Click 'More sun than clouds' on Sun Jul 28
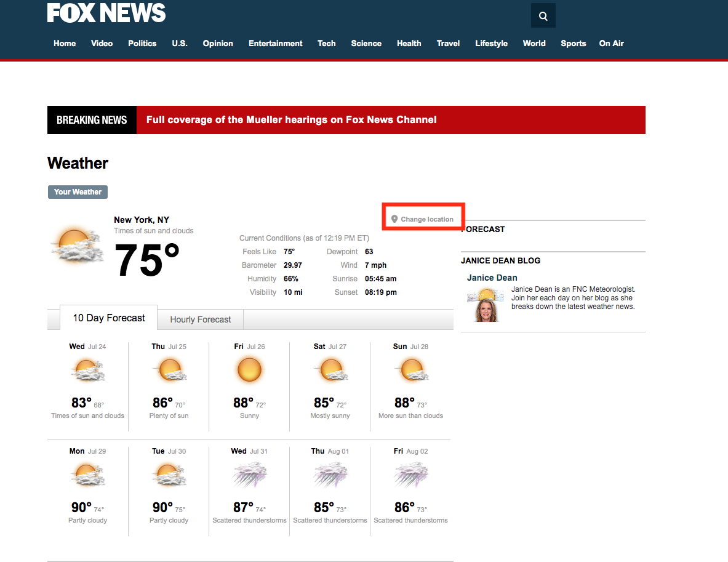 click(x=411, y=415)
